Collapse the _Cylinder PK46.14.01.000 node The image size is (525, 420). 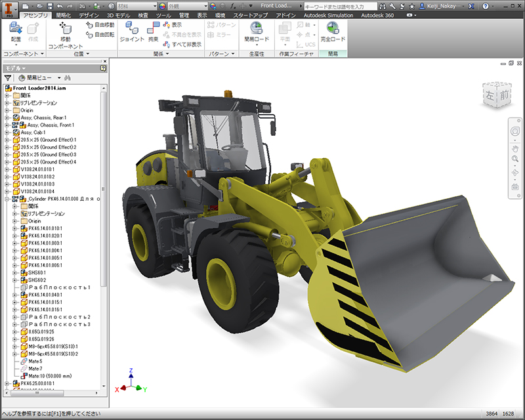[7, 198]
